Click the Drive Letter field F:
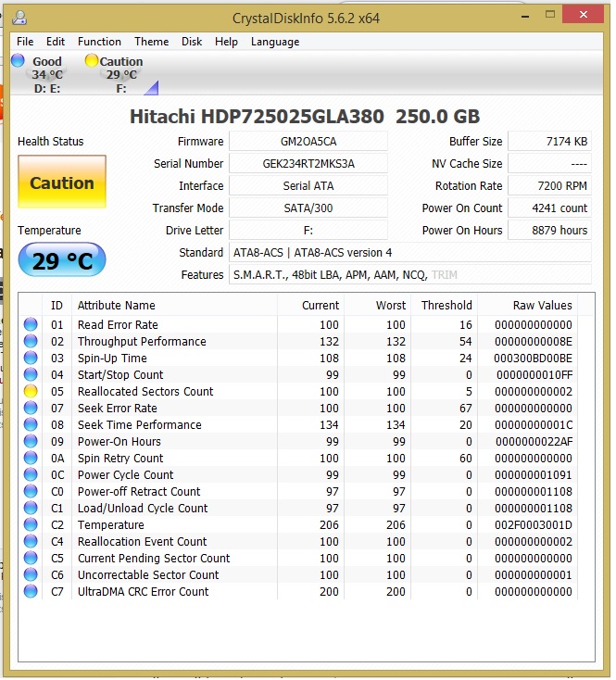616x680 pixels. pos(308,231)
